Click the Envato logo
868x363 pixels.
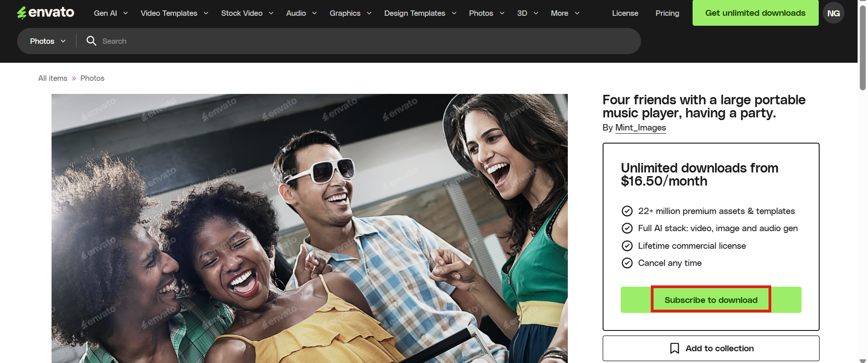click(46, 13)
